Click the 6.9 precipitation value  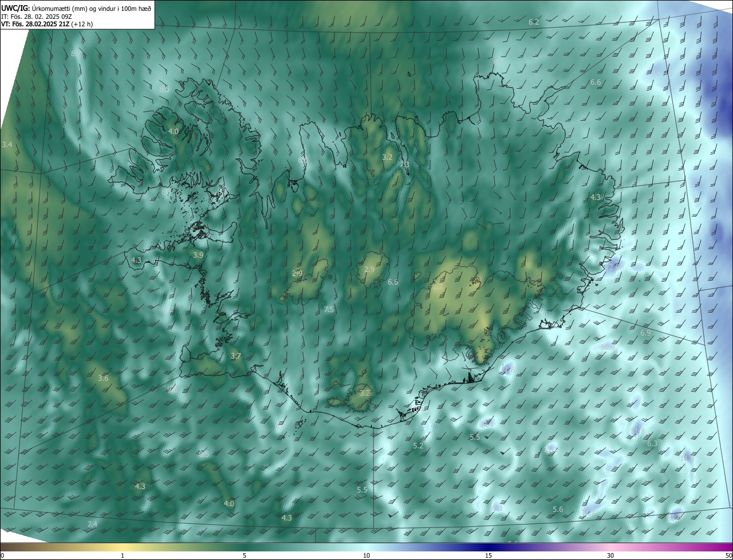click(645, 333)
